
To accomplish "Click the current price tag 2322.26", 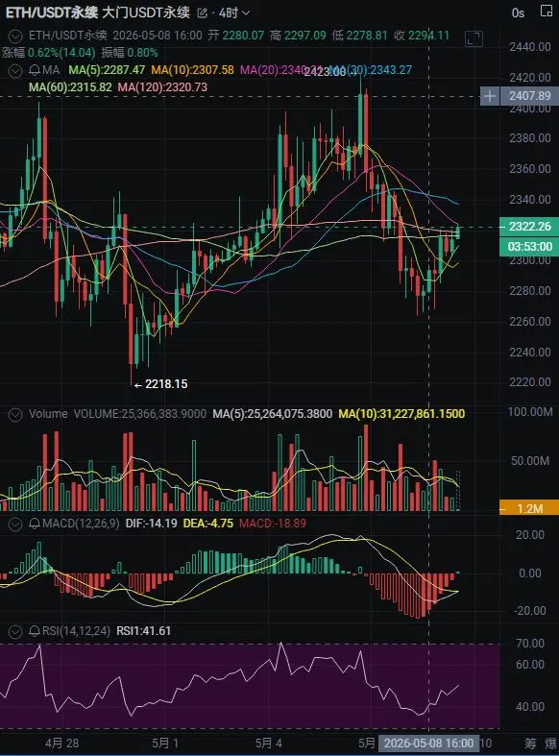I will coord(529,227).
